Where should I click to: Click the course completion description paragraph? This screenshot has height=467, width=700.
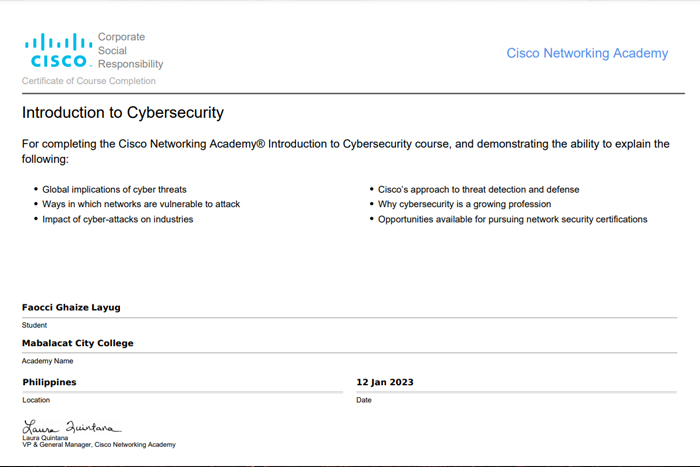click(x=345, y=151)
